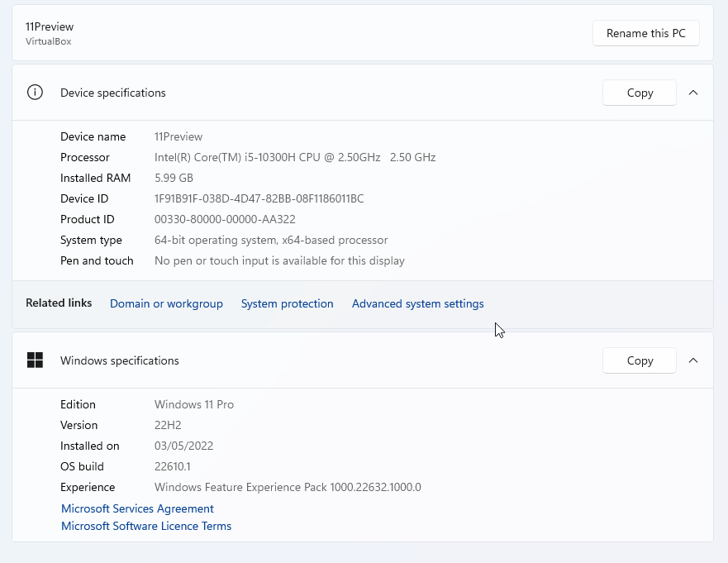
Task: Click the System type value 64-bit operating system
Action: point(271,240)
